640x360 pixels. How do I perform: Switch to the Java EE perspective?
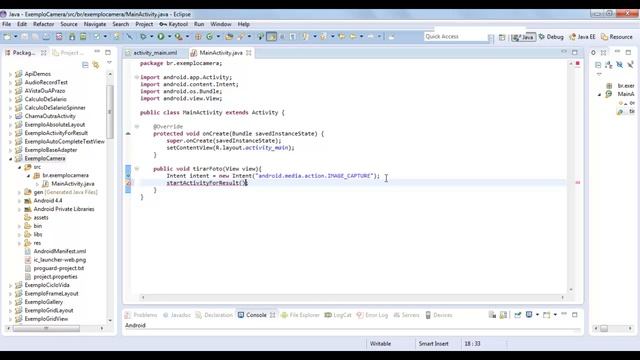pos(582,37)
